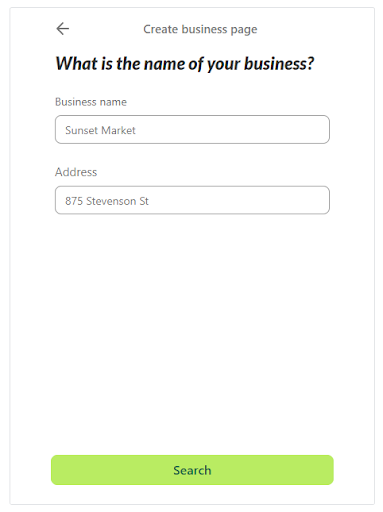The height and width of the screenshot is (512, 383).
Task: Click the empty white area above the Search button
Action: [x=192, y=333]
